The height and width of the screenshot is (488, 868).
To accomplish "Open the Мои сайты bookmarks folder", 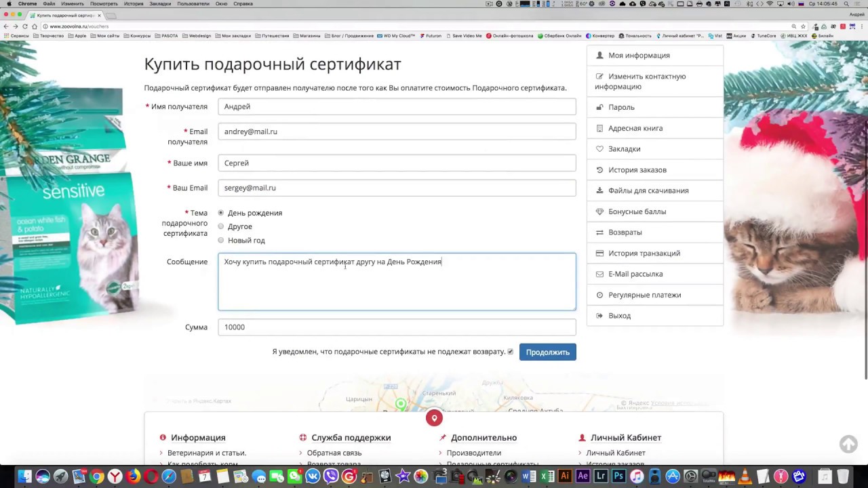I will [x=105, y=36].
